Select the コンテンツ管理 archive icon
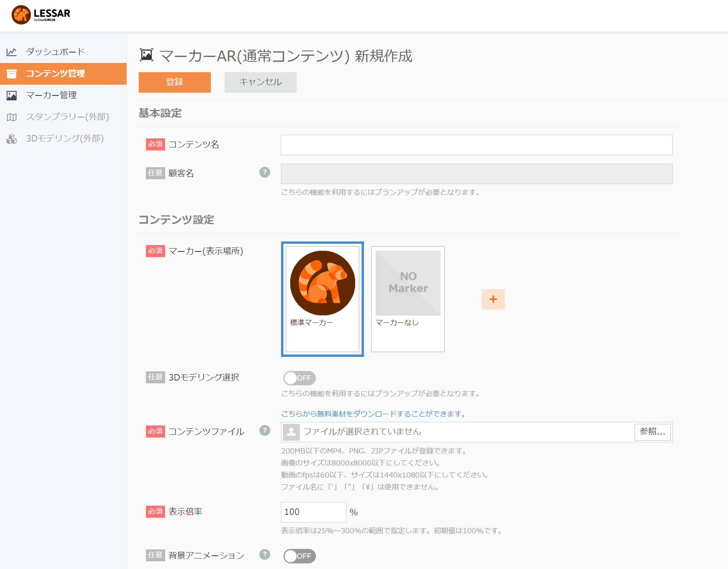Viewport: 728px width, 569px height. [x=12, y=74]
